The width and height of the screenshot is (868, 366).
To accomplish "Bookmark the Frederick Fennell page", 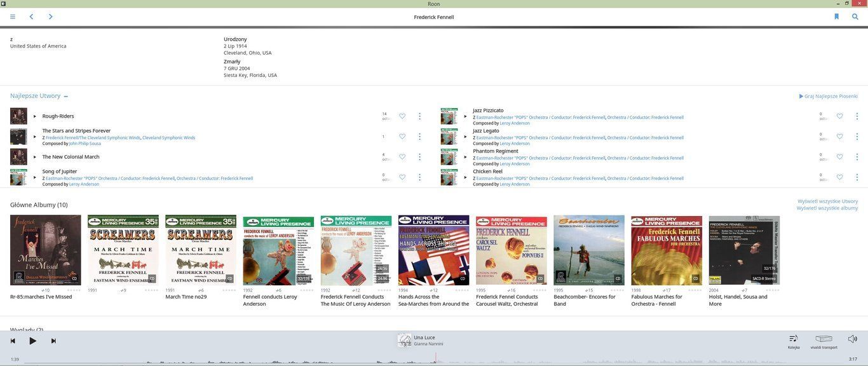I will (836, 17).
